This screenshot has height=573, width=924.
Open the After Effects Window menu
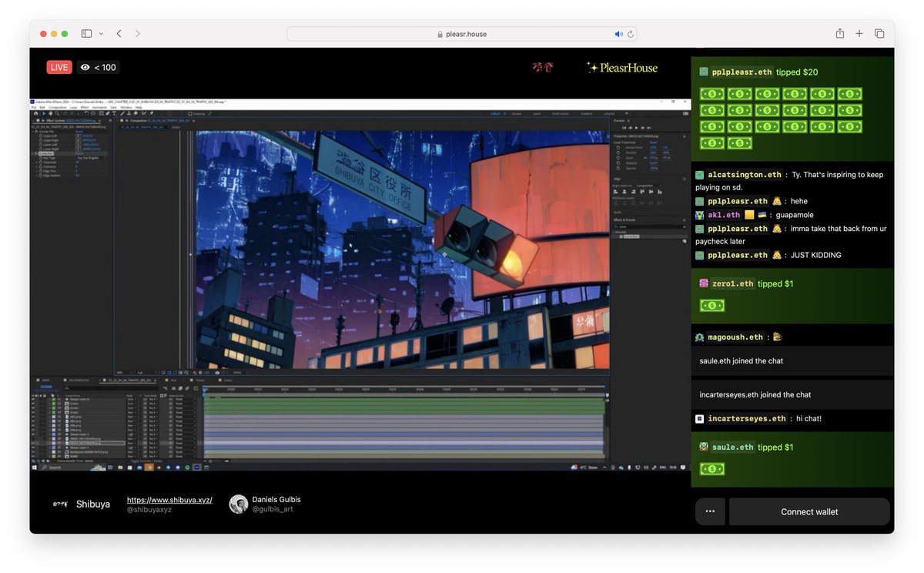[126, 107]
